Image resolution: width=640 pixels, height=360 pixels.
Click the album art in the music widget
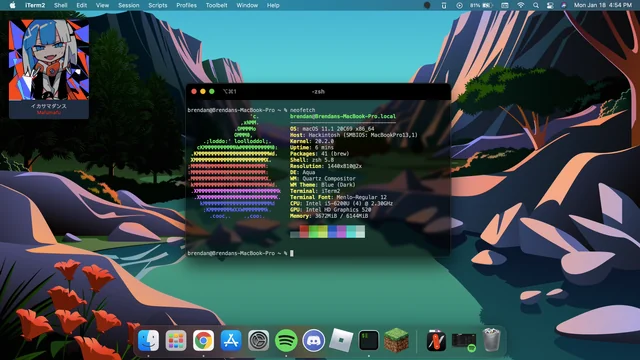[49, 60]
